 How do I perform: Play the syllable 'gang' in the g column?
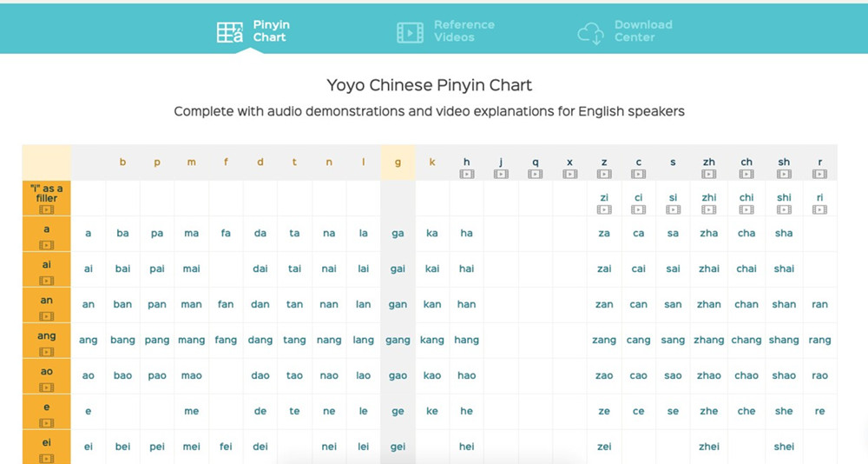398,340
